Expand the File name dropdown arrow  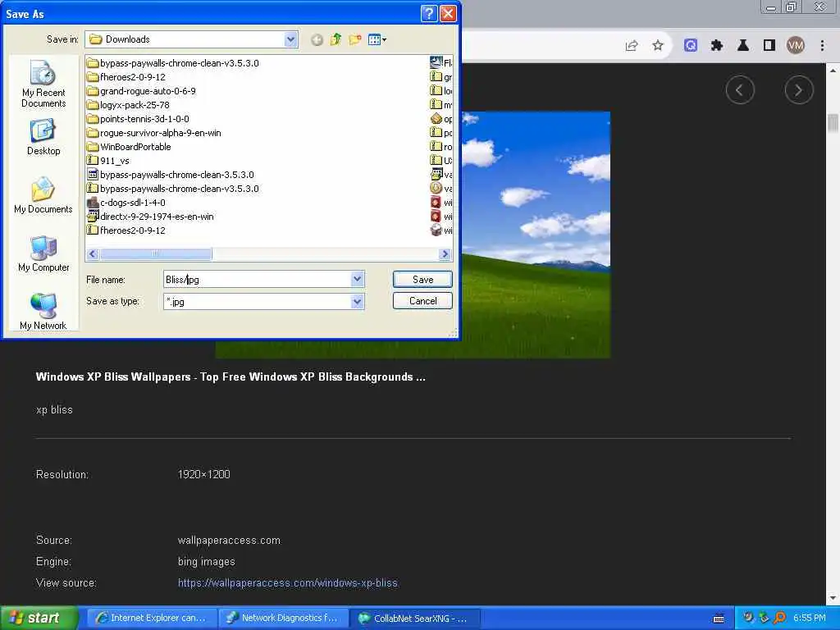358,279
